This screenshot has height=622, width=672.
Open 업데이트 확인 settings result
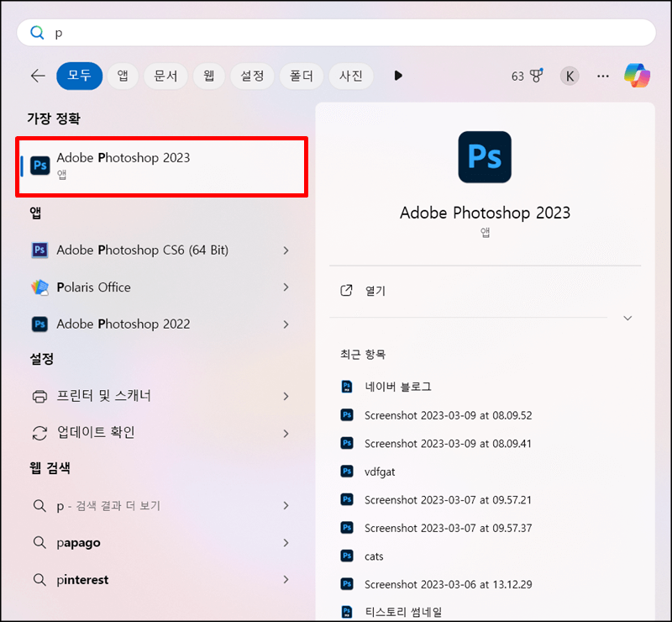pyautogui.click(x=161, y=433)
